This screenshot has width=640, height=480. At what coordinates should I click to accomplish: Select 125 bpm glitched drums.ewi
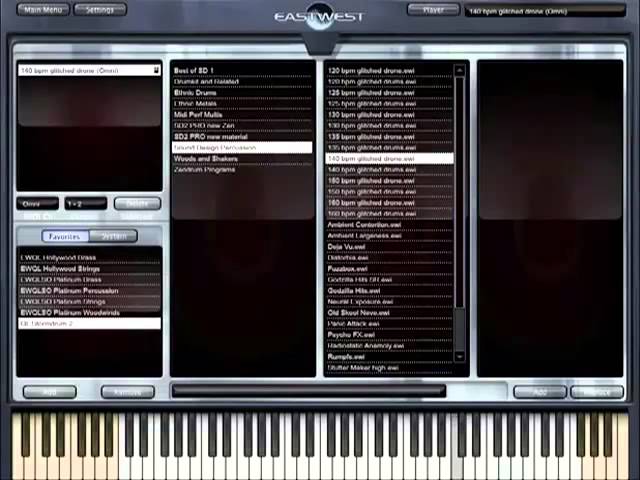(389, 103)
